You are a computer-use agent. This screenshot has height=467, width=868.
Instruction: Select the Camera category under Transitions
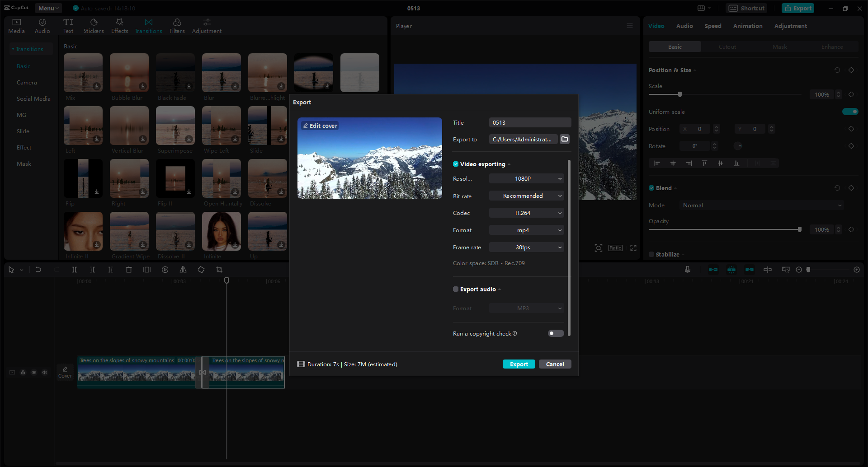[x=27, y=82]
